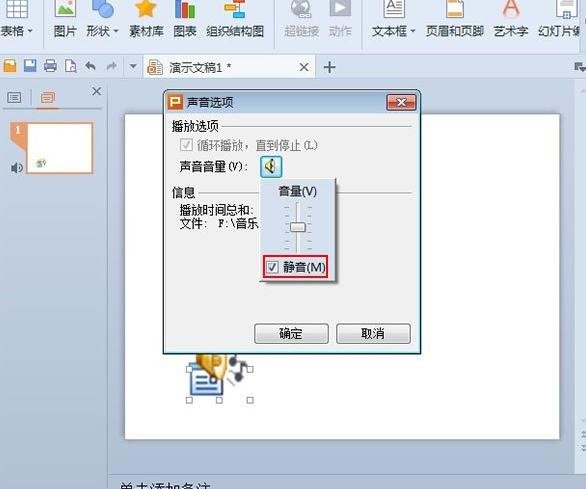Viewport: 586px width, 489px height.
Task: Close the 演示文稿1 tab
Action: [x=304, y=67]
